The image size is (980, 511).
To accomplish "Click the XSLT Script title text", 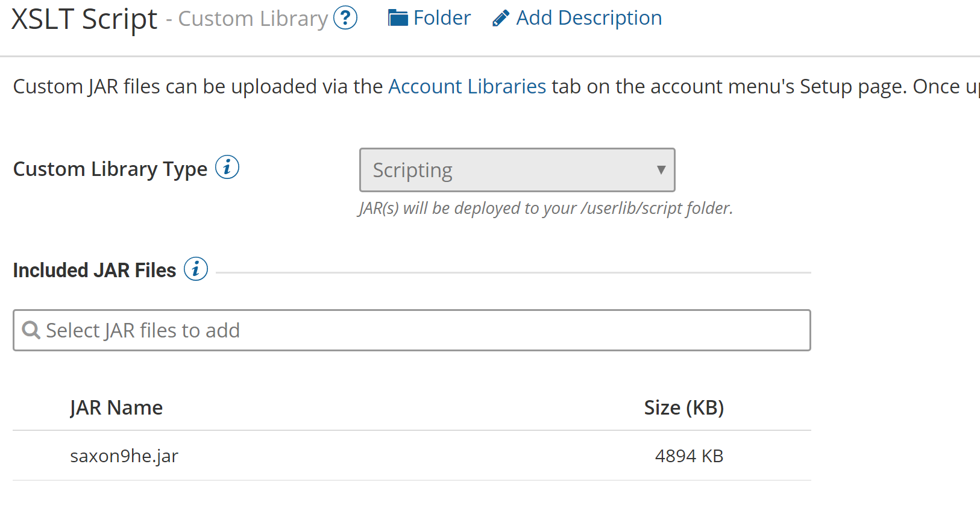I will coord(84,19).
